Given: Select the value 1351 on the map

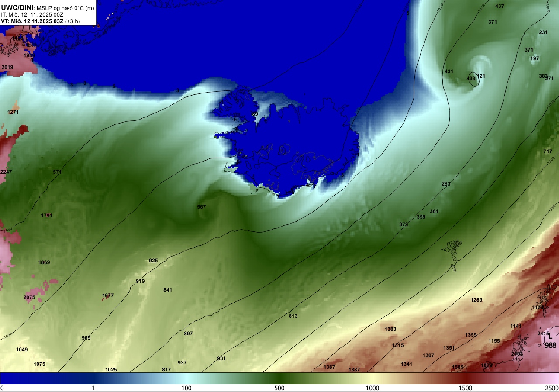Looking at the screenshot, I should (x=449, y=348).
